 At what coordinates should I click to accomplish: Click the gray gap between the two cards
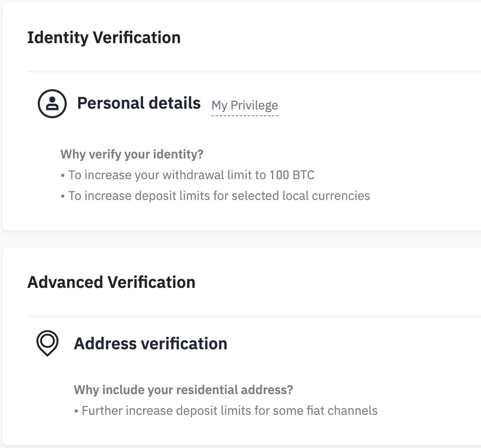tap(240, 239)
